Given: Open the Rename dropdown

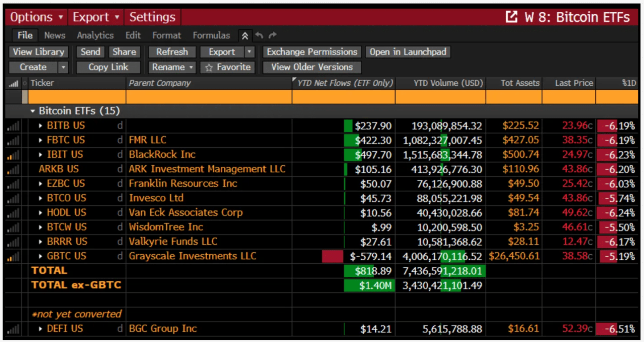Looking at the screenshot, I should [172, 67].
